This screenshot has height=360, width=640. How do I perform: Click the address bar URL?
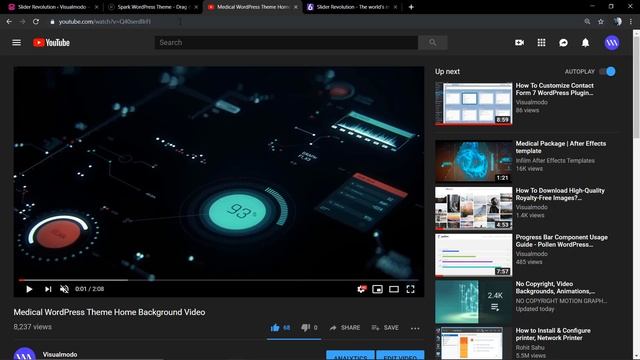pos(105,21)
